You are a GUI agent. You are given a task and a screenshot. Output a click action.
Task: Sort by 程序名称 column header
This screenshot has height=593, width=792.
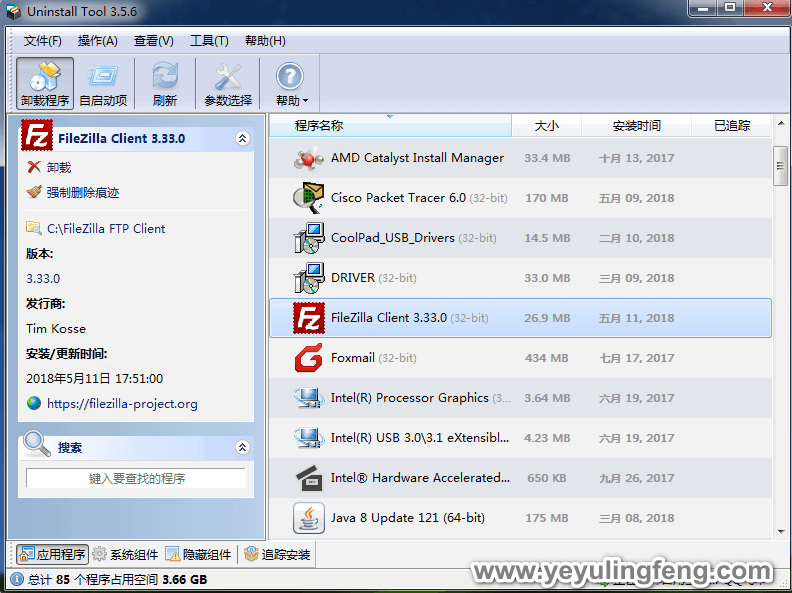click(390, 125)
